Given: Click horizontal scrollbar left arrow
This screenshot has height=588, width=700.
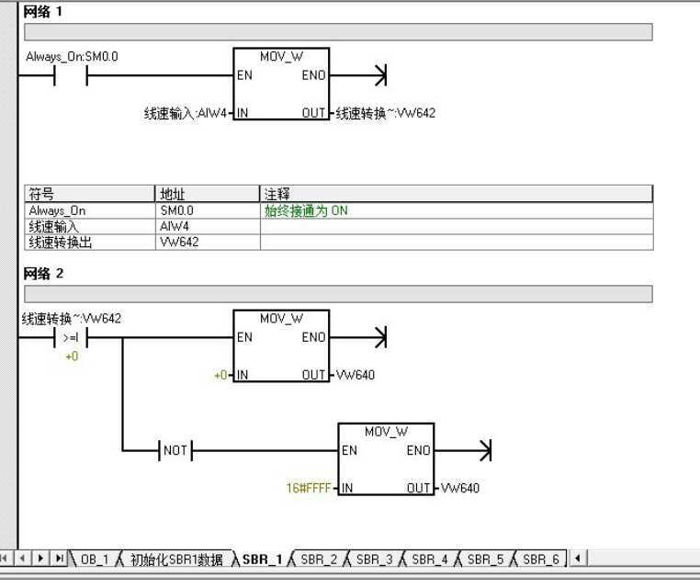Looking at the screenshot, I should 578,559.
